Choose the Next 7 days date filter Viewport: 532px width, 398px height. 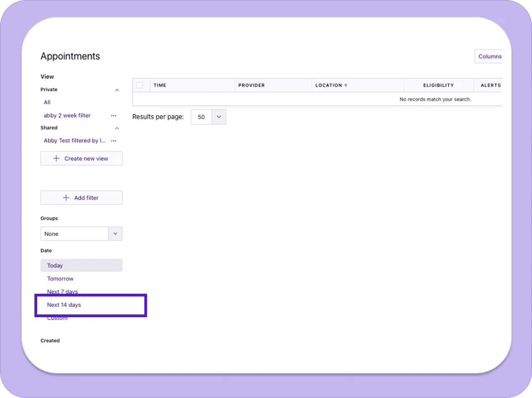(62, 292)
